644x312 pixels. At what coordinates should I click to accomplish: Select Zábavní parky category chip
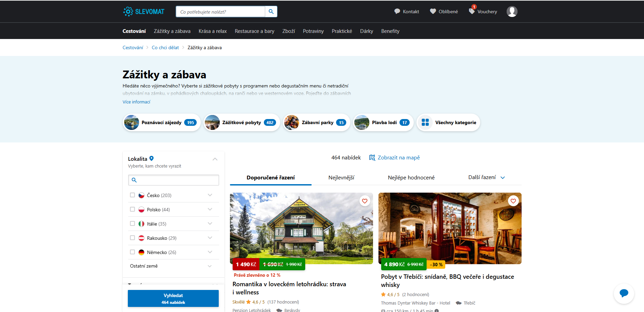[x=317, y=122]
